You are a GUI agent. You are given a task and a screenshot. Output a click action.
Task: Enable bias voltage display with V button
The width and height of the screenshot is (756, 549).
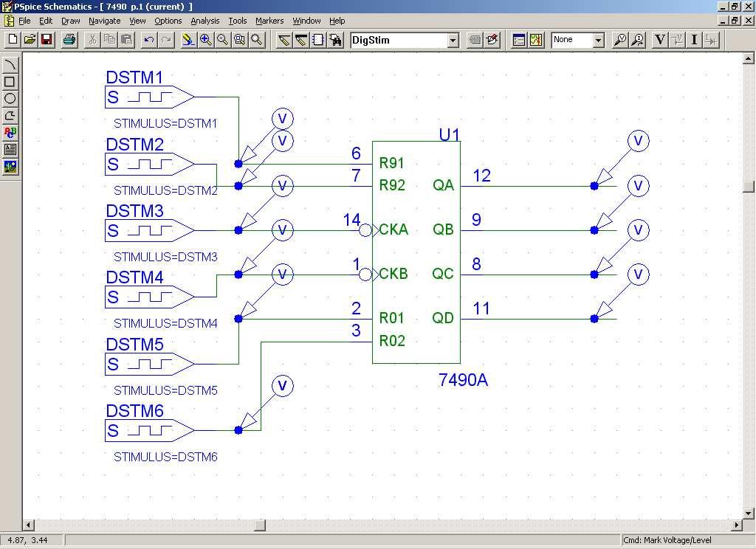[660, 40]
